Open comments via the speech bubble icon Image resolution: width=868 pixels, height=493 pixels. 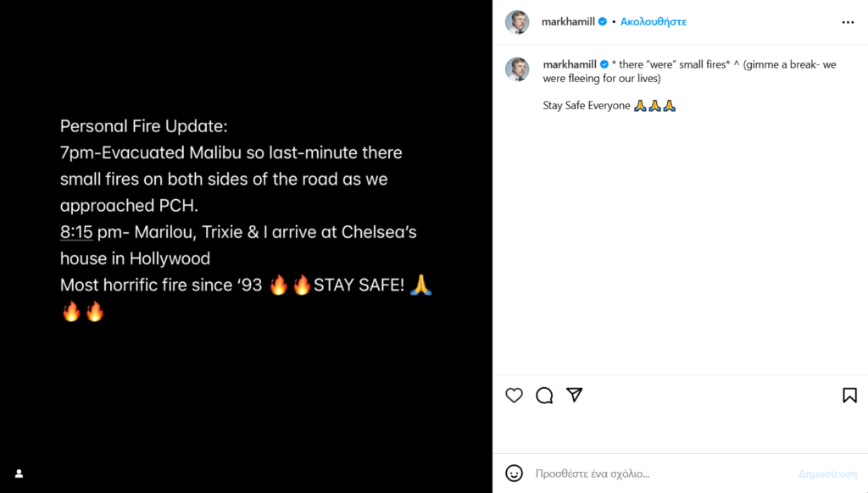pos(544,396)
